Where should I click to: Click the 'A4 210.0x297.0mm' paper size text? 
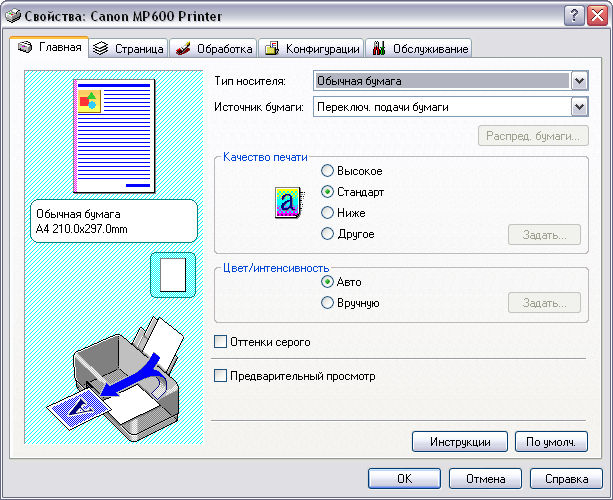[x=82, y=229]
